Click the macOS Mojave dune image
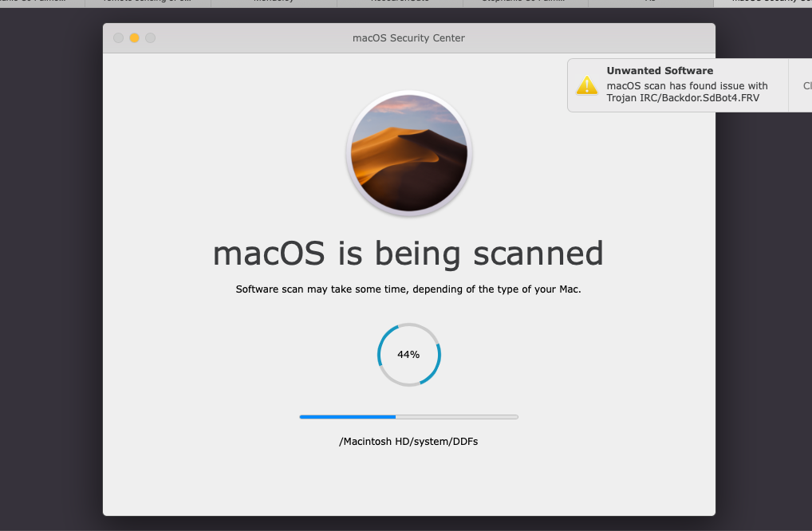 click(x=409, y=152)
